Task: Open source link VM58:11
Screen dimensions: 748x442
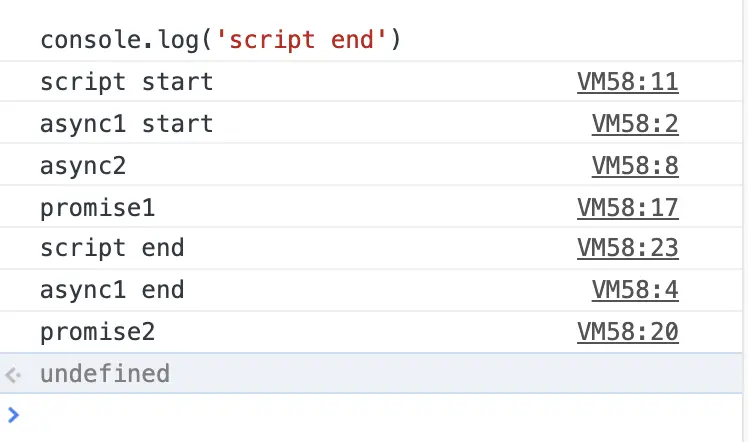Action: (x=627, y=82)
